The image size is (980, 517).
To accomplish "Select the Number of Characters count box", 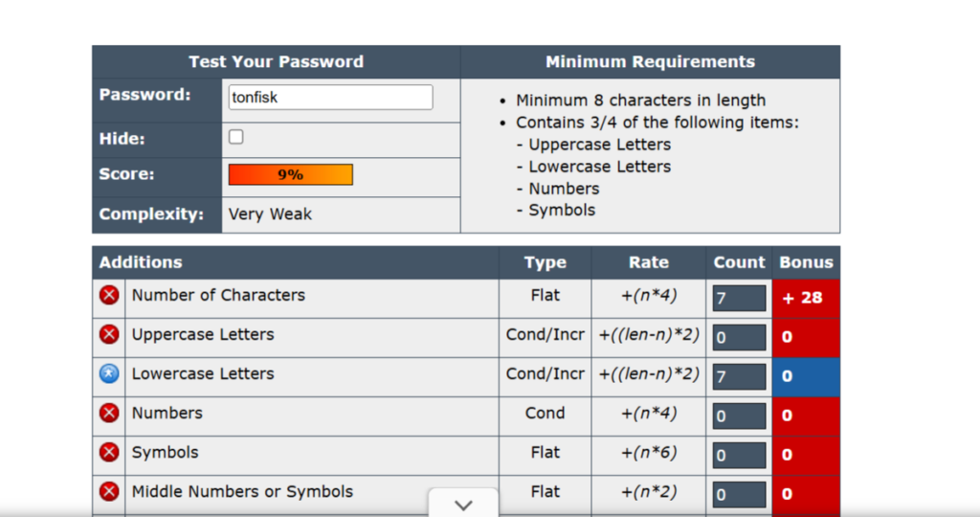I will [739, 299].
